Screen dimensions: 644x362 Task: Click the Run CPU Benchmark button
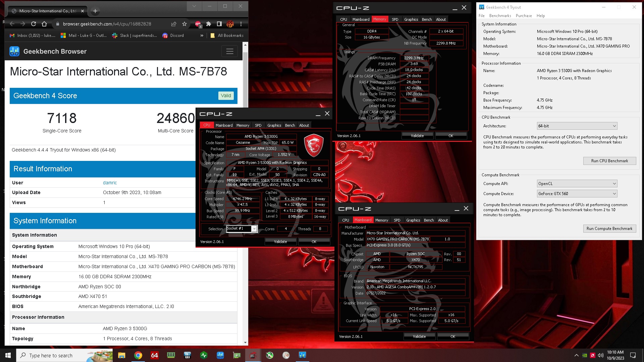pos(609,161)
